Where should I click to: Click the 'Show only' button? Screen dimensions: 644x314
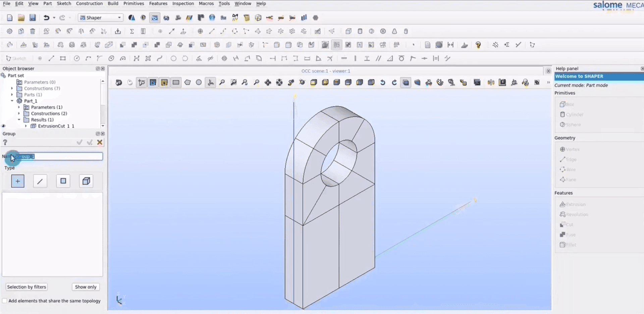click(86, 287)
